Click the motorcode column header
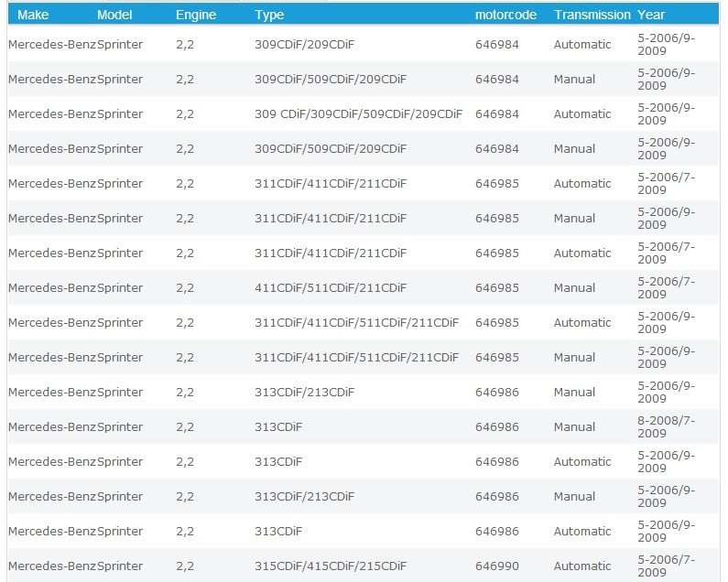Image resolution: width=728 pixels, height=582 pixels. (x=505, y=15)
